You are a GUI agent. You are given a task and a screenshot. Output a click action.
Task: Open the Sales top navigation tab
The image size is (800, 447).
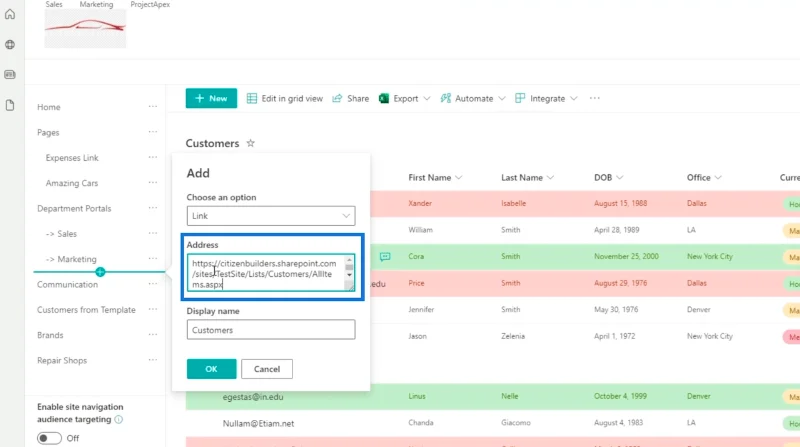(x=54, y=4)
